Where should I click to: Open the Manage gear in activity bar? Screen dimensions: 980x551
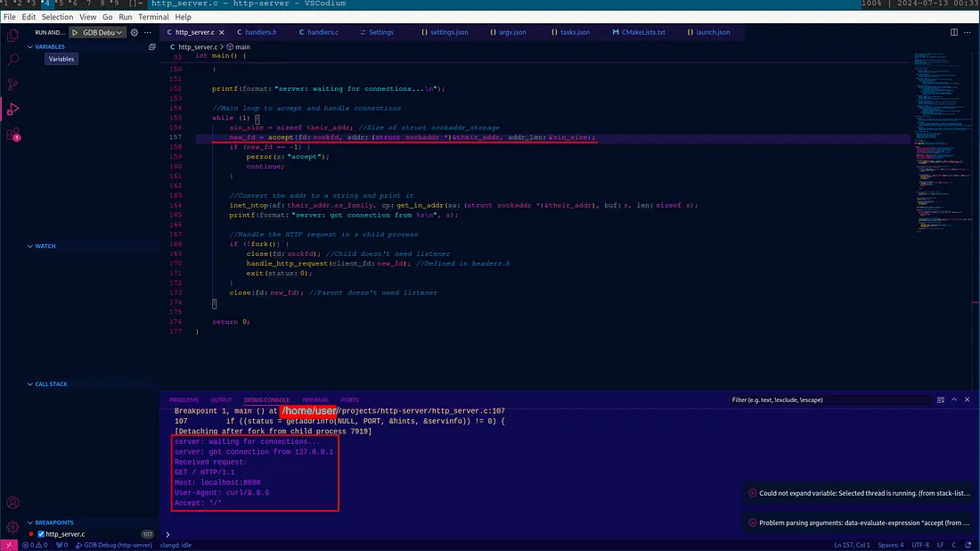12,527
